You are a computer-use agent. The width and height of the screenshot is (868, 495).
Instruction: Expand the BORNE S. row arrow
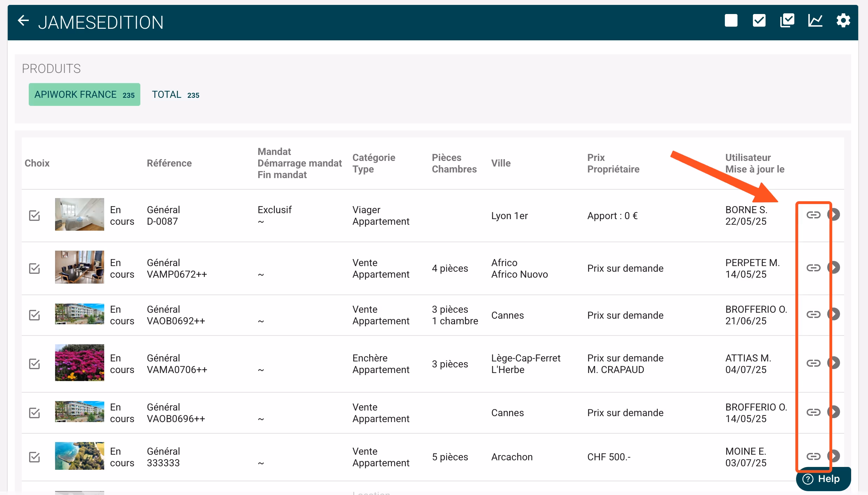click(x=835, y=215)
